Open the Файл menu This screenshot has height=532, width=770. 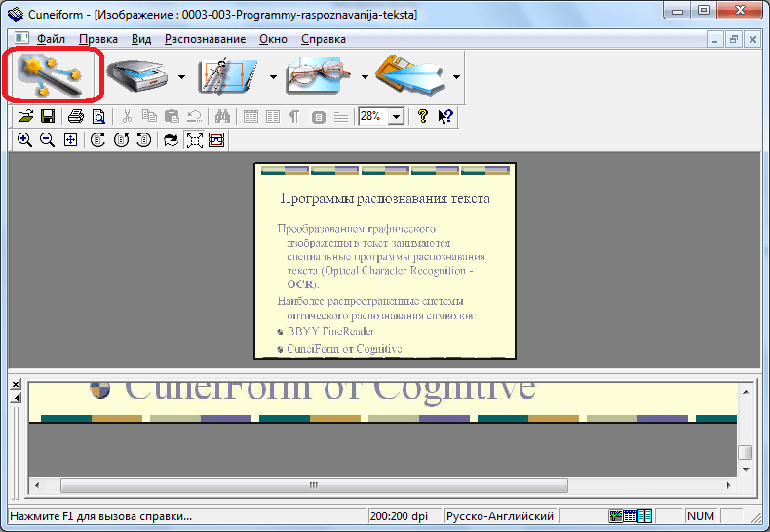51,39
